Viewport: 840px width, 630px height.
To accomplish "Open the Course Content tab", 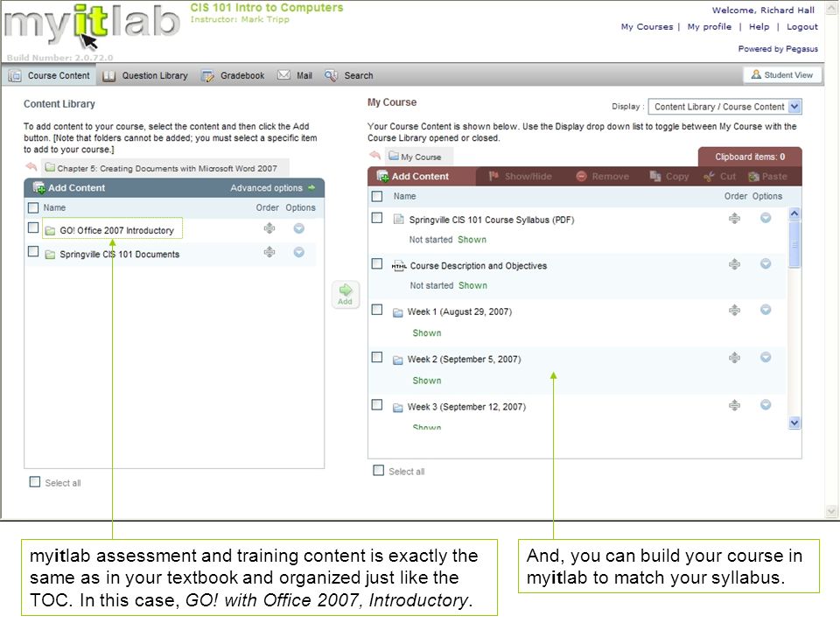I will pyautogui.click(x=49, y=75).
